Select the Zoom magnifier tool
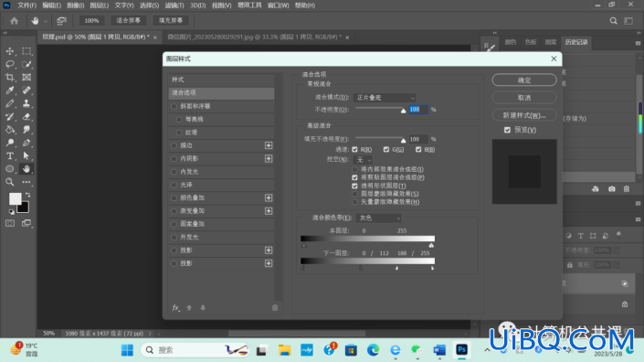The image size is (644, 362). pyautogui.click(x=10, y=182)
